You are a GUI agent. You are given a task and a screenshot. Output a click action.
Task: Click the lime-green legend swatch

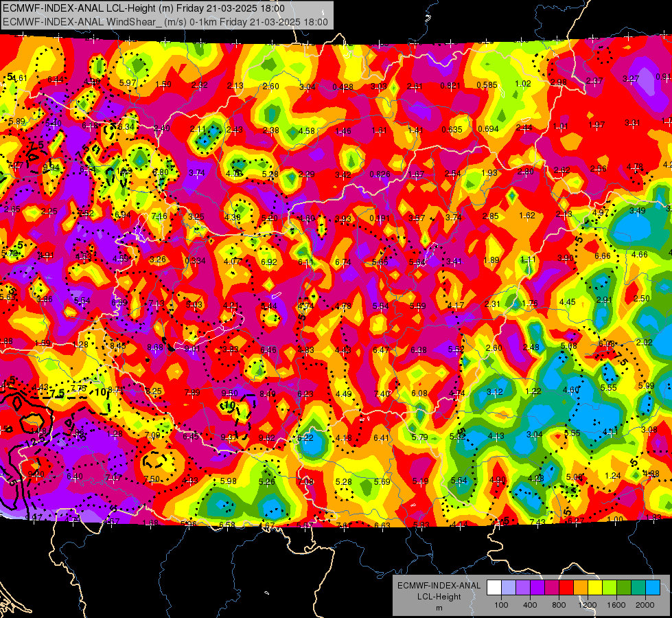(x=610, y=588)
